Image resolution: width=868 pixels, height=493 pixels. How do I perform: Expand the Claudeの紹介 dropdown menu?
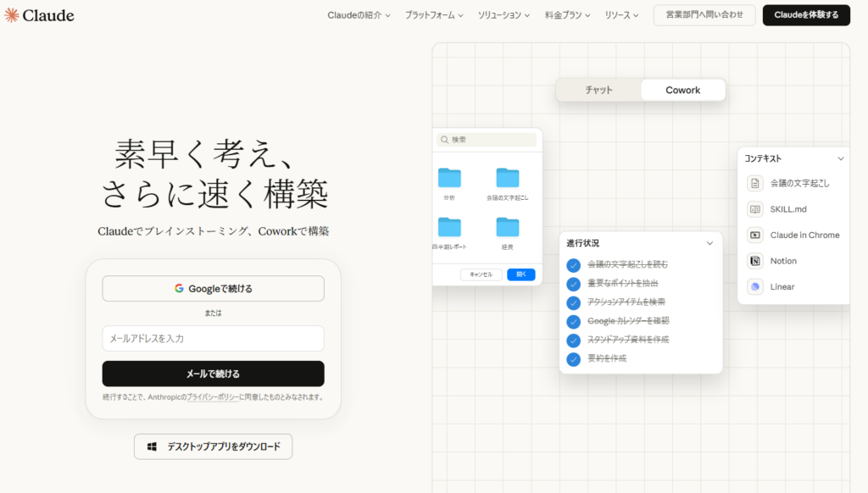pyautogui.click(x=359, y=15)
